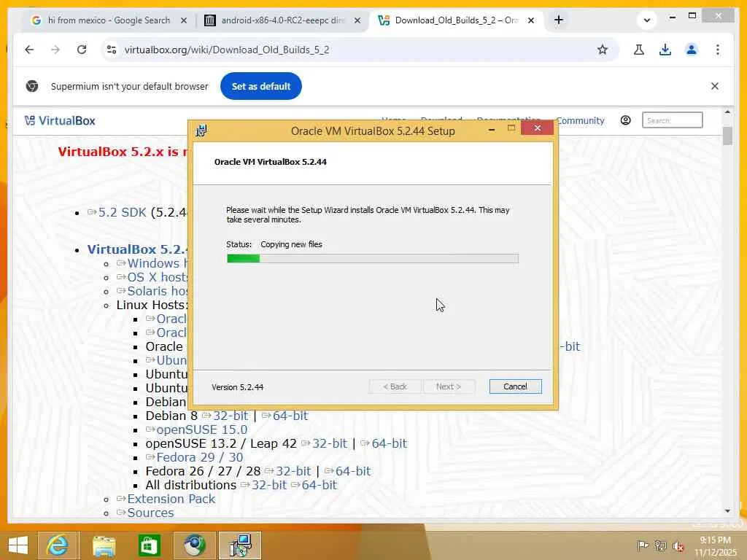Cancel the VirtualBox 5.2.44 setup
This screenshot has height=560, width=747.
[x=515, y=386]
